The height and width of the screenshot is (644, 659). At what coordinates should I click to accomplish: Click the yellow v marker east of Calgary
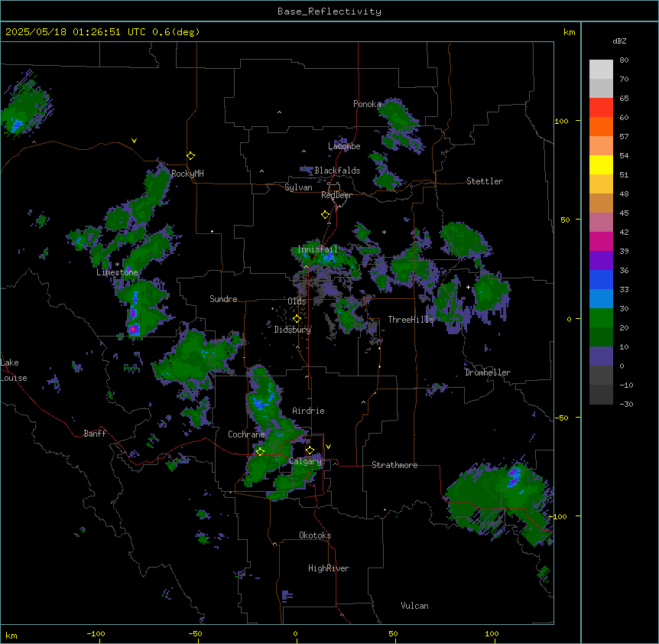[x=328, y=447]
